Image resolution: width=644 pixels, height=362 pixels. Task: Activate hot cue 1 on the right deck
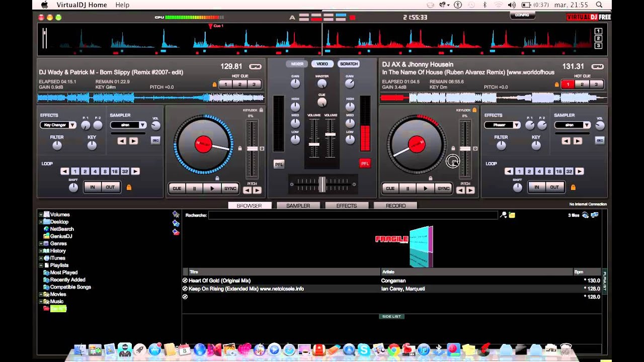[x=569, y=84]
